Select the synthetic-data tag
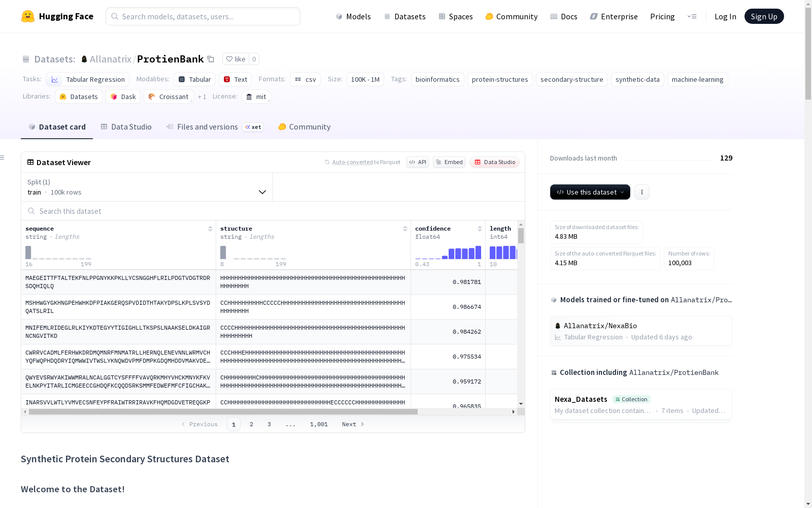This screenshot has height=508, width=812. 637,79
